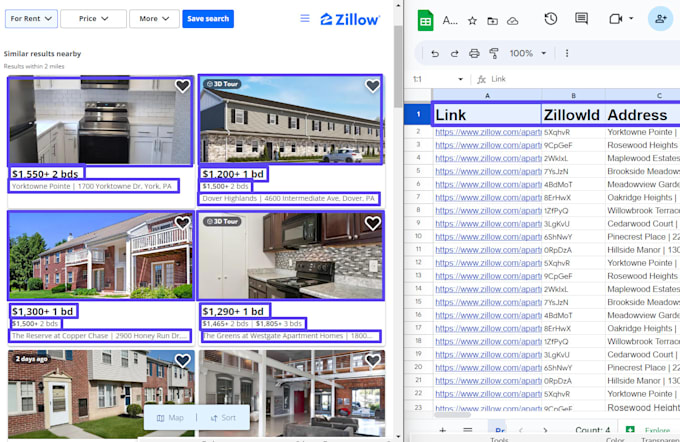The image size is (680, 442).
Task: Click the '$1,550+ 2 bds' price text
Action: (x=46, y=174)
